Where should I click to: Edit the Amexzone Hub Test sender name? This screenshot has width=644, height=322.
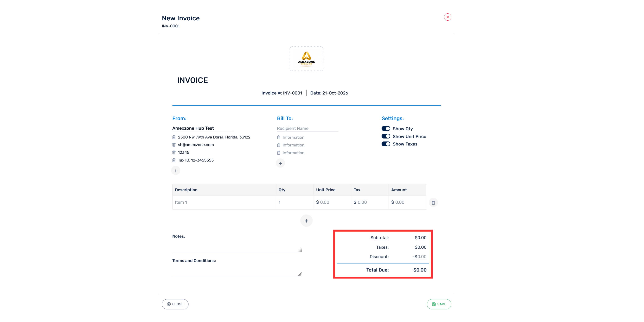coord(203,128)
